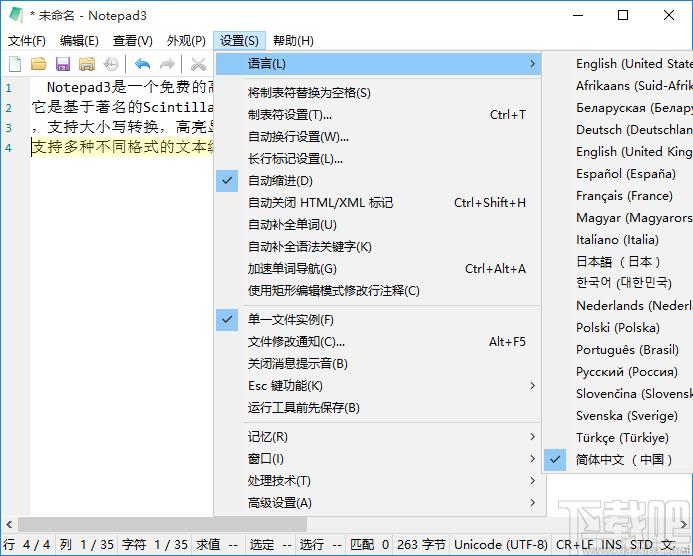The height and width of the screenshot is (556, 693).
Task: Select Português (Brasil) language
Action: (619, 350)
